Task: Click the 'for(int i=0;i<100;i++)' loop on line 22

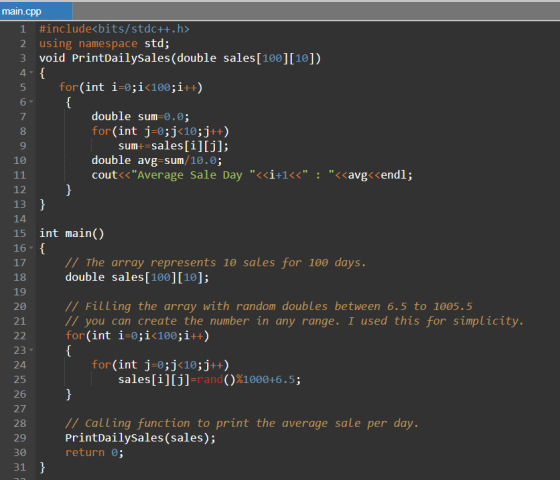Action: click(137, 336)
